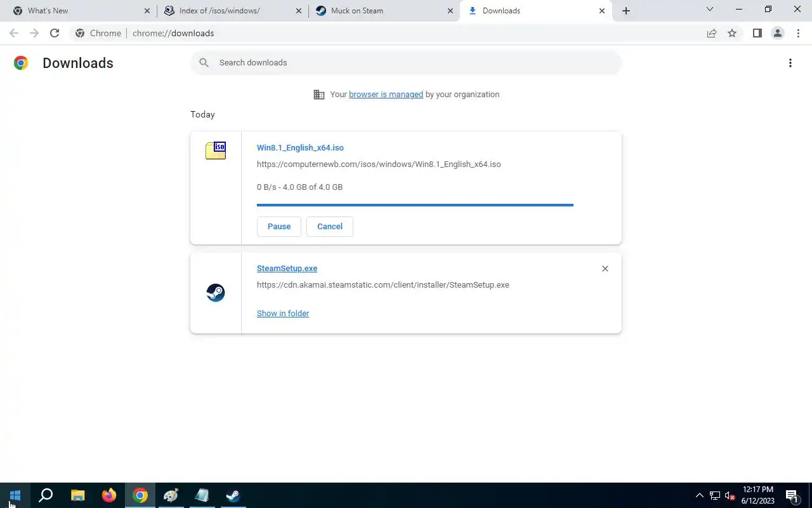Click the SteamSetup.exe Steam file icon
812x508 pixels.
coord(216,293)
